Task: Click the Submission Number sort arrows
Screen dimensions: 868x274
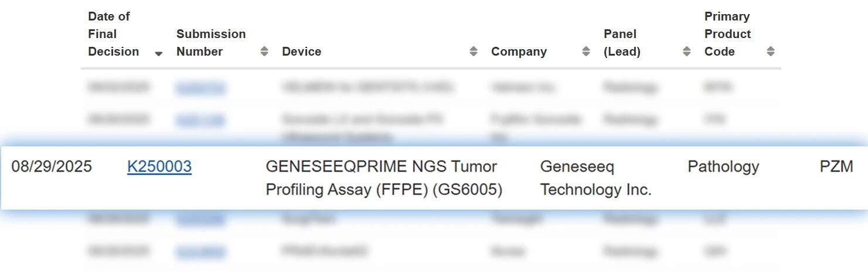Action: click(x=264, y=52)
